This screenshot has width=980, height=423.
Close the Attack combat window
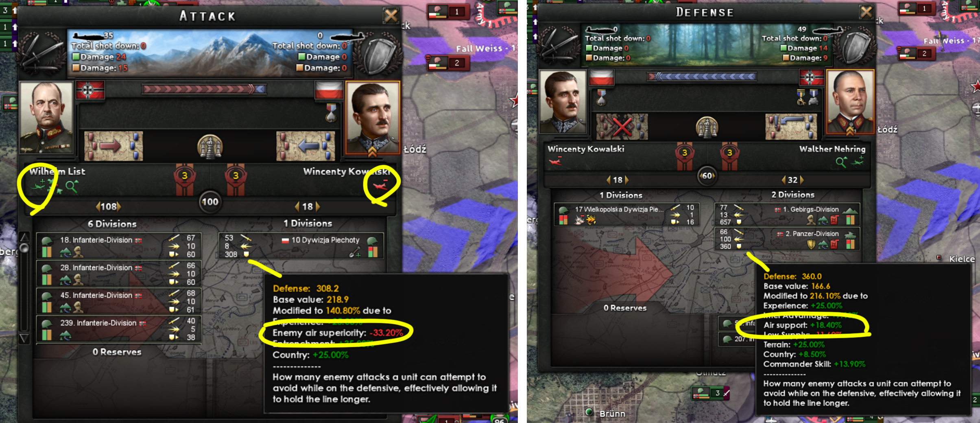click(x=391, y=16)
